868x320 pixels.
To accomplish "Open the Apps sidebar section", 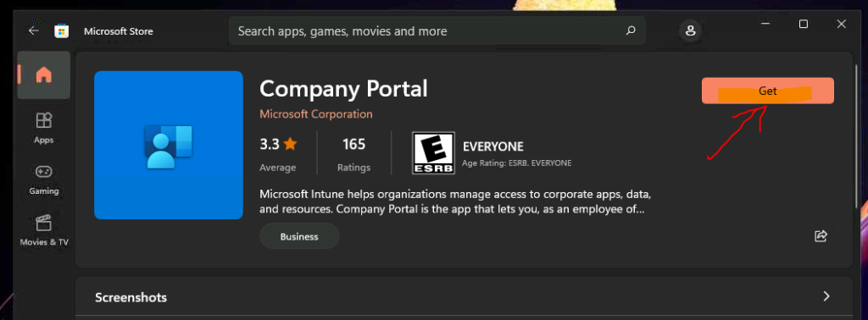I will tap(44, 128).
